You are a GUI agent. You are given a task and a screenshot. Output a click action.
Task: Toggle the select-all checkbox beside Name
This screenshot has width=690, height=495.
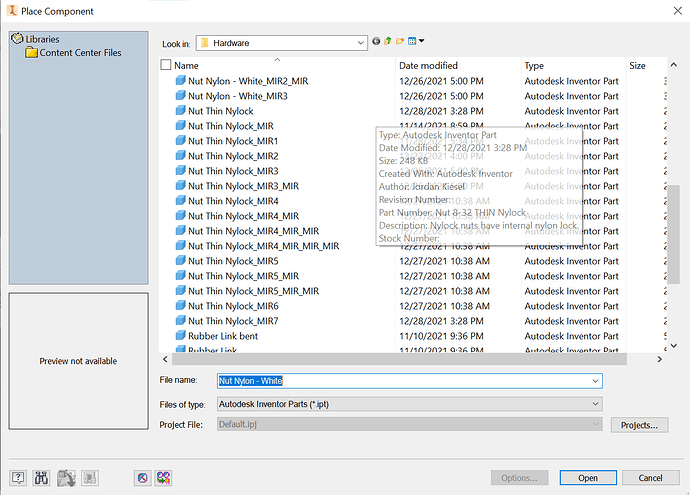tap(166, 65)
